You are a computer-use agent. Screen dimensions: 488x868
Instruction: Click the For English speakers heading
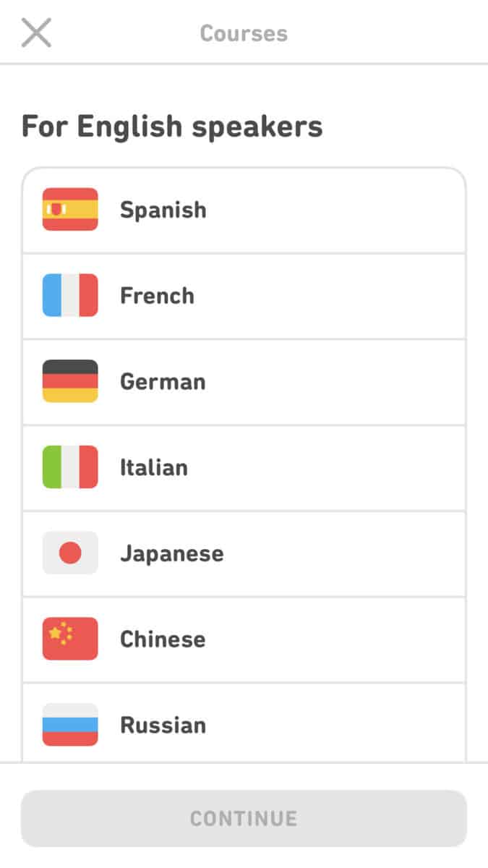coord(174,125)
